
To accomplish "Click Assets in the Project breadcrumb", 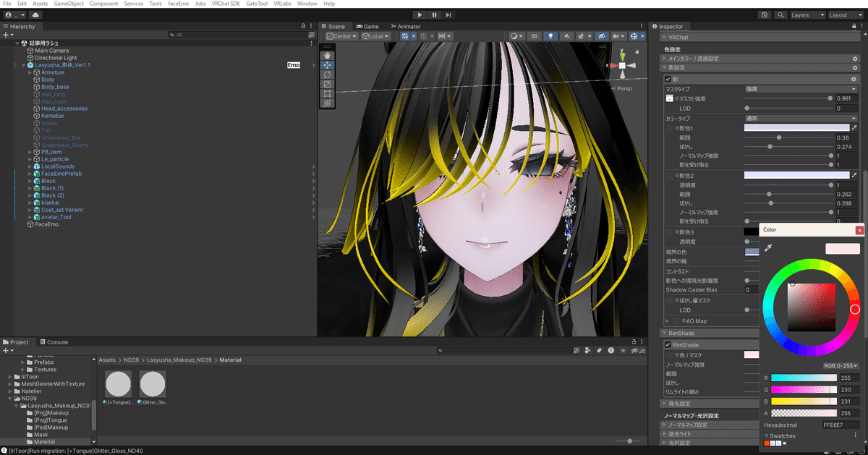I will click(x=107, y=360).
